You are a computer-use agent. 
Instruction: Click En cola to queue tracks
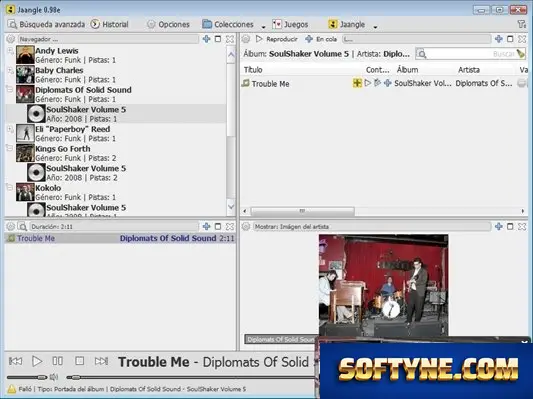point(321,39)
